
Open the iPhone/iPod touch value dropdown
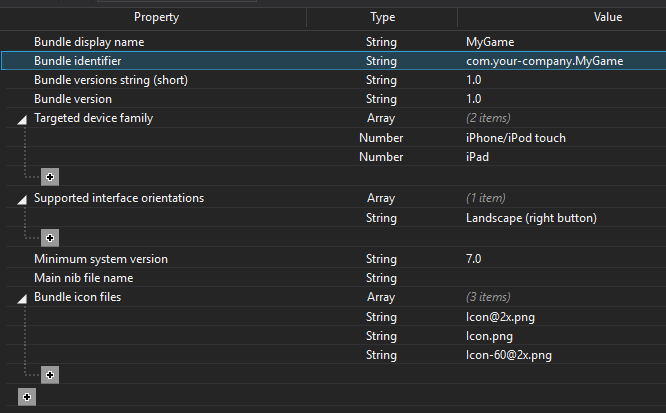(516, 138)
